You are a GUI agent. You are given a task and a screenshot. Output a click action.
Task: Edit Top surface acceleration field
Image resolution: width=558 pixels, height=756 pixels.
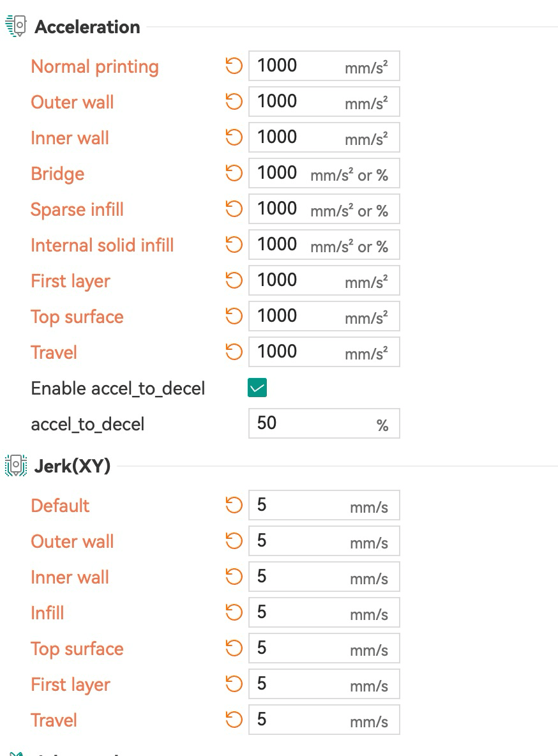(x=324, y=316)
